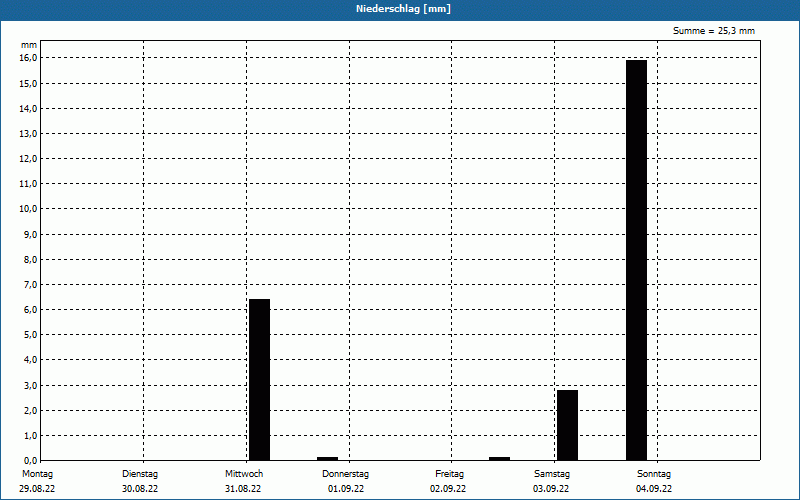Click the Niederschlag [mm] chart title
Viewport: 800px width, 500px height.
(403, 9)
